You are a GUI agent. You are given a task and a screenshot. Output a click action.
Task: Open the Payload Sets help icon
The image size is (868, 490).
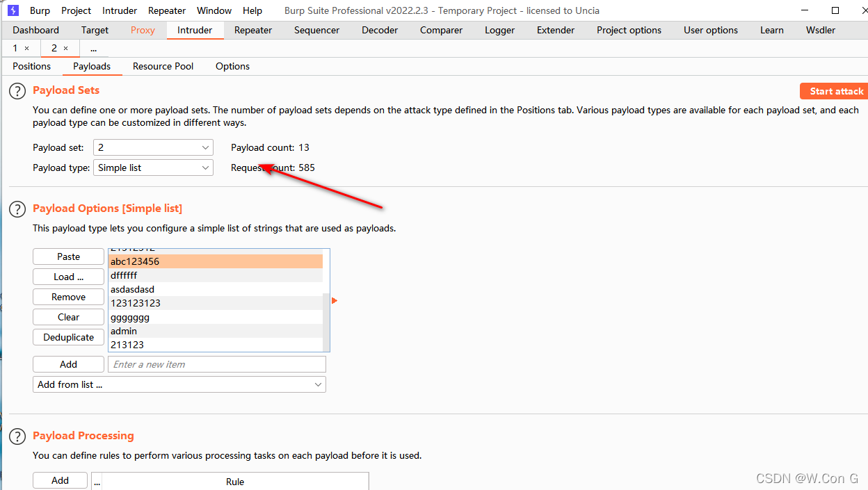point(17,91)
